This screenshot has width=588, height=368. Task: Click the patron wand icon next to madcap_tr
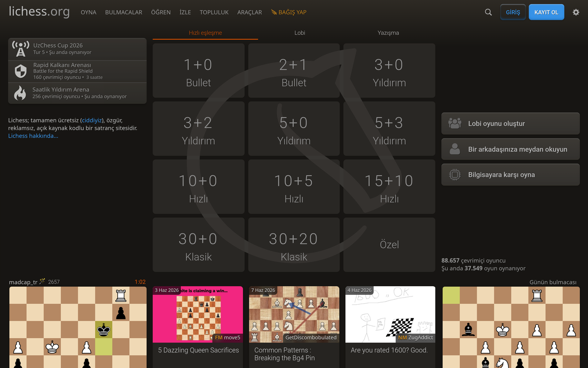(42, 281)
